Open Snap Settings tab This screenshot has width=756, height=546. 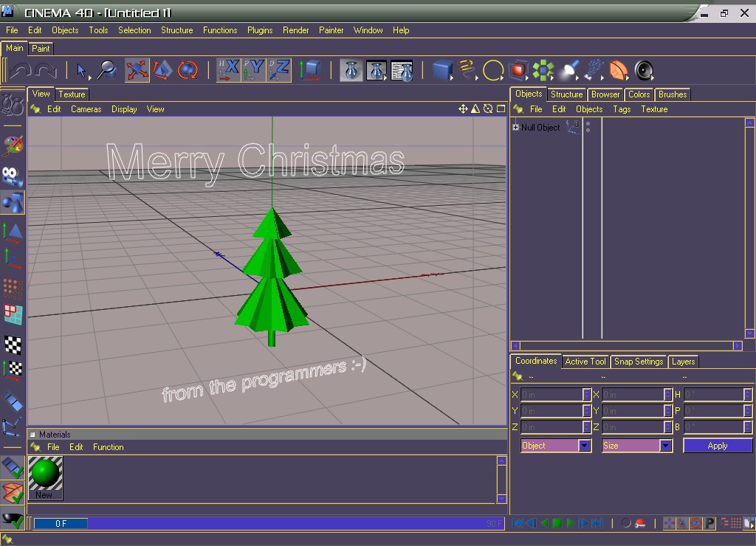coord(639,362)
